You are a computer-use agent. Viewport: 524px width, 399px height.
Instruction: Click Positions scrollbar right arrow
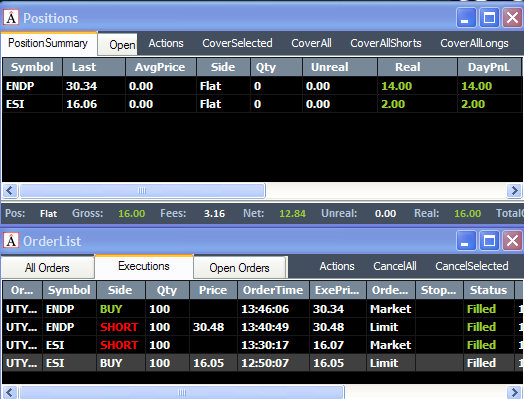(514, 191)
